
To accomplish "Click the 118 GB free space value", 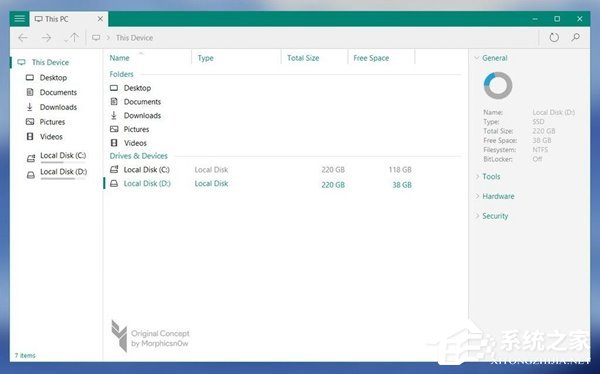I will click(400, 170).
